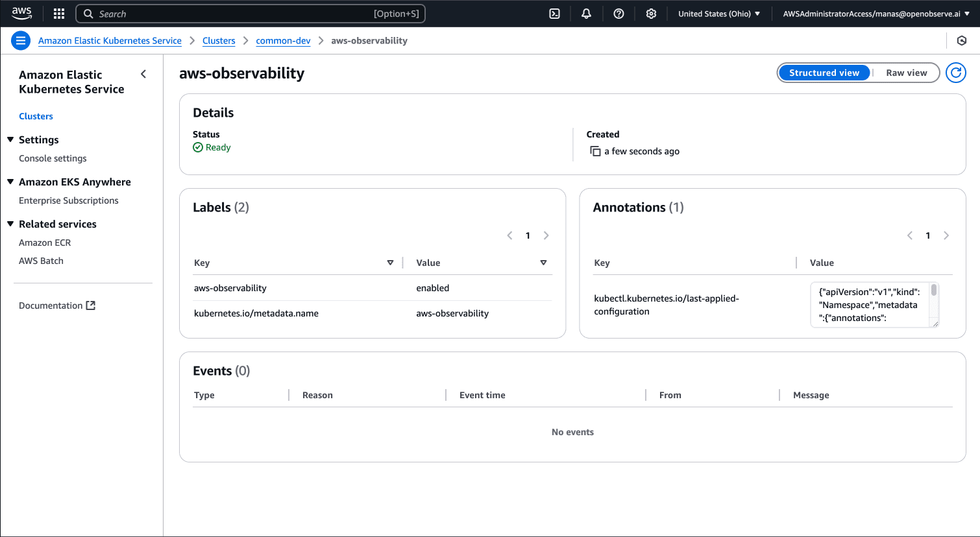Copy the Created timestamp with copy icon
The height and width of the screenshot is (537, 980).
pyautogui.click(x=595, y=151)
